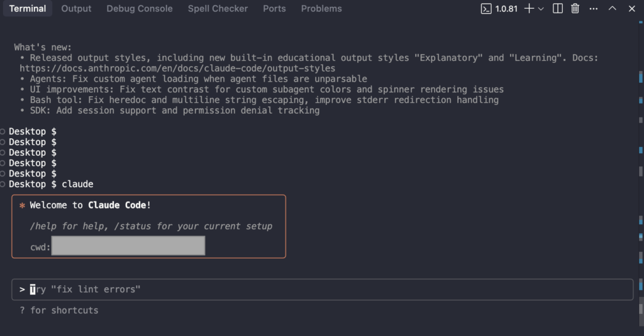
Task: Click the "Desktop $ claude" command line
Action: click(51, 184)
